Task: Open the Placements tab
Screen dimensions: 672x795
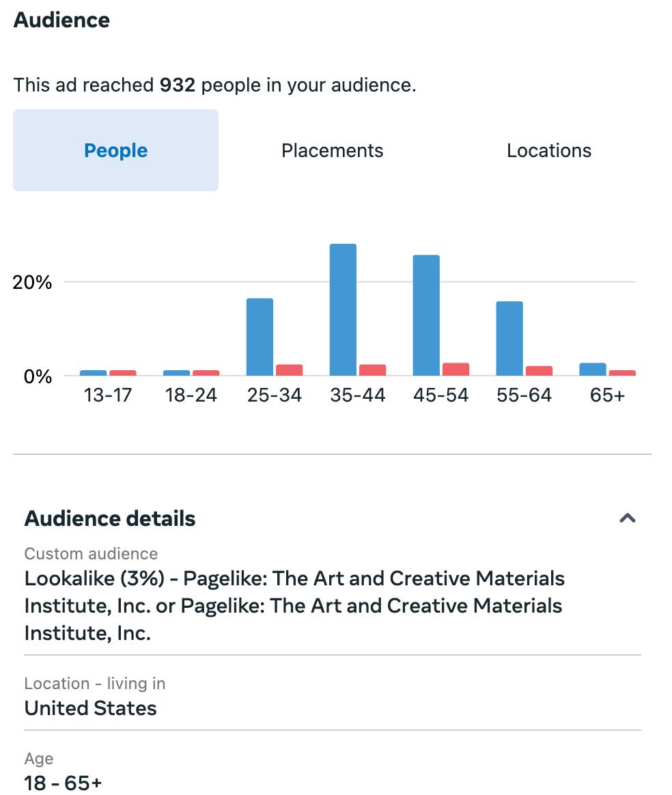Action: point(332,150)
